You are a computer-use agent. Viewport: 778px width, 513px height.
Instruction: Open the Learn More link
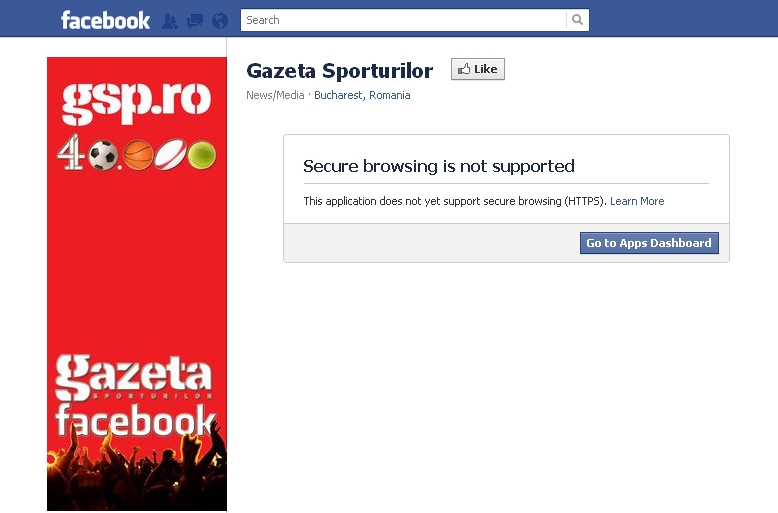coord(637,201)
